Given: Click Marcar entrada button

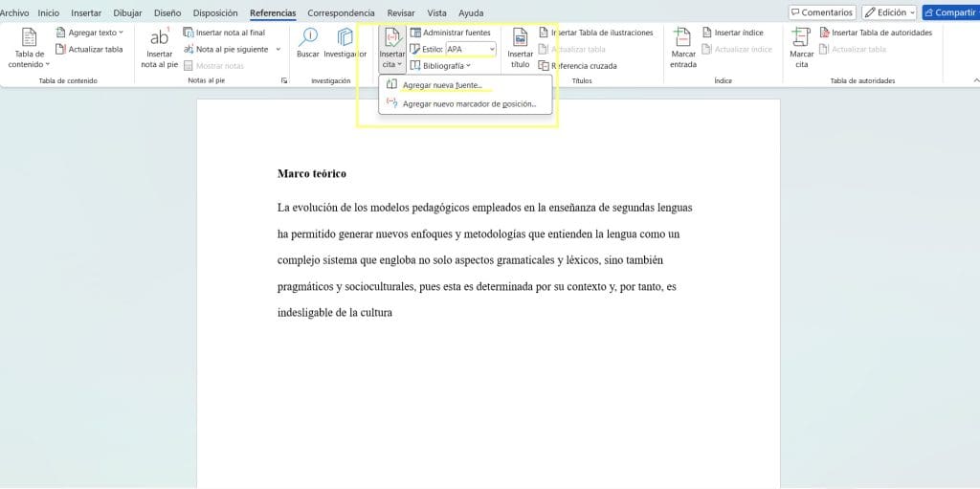Looking at the screenshot, I should click(683, 48).
